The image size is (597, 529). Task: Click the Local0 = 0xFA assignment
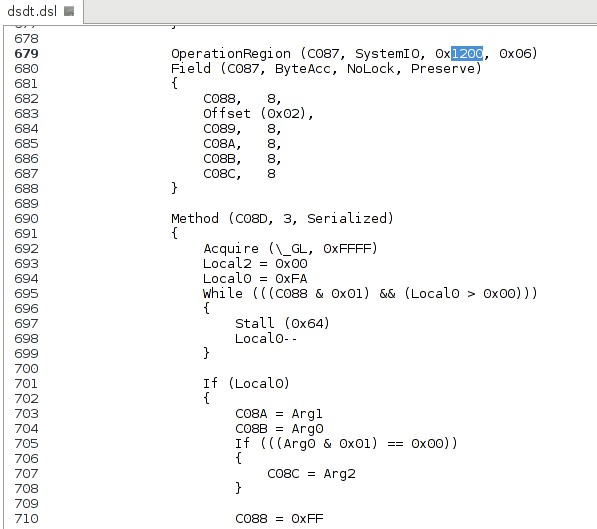[255, 279]
